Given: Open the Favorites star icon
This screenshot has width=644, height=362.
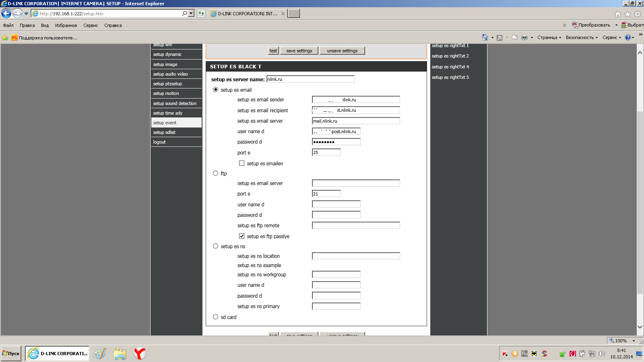Looking at the screenshot, I should click(627, 14).
